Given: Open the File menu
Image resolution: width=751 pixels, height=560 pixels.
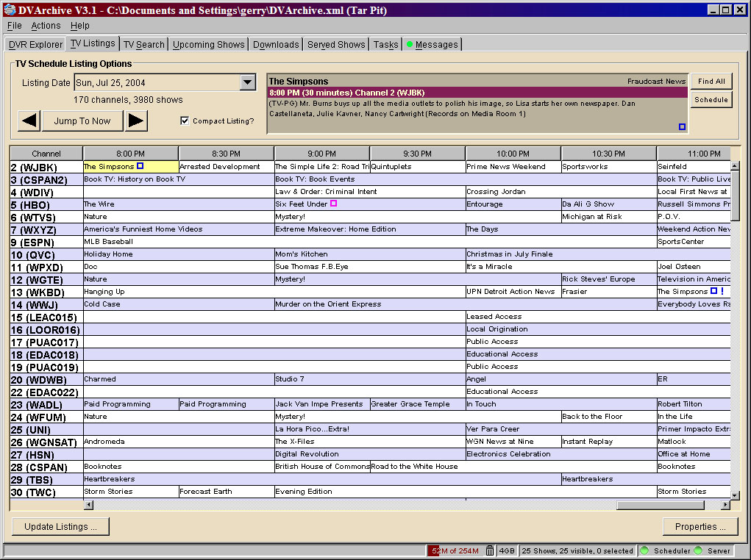Looking at the screenshot, I should click(14, 26).
